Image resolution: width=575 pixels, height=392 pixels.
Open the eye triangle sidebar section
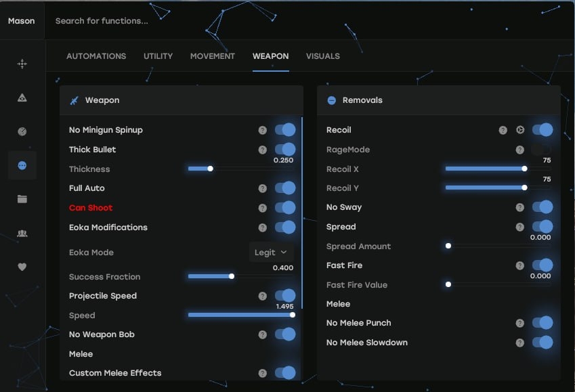22,98
